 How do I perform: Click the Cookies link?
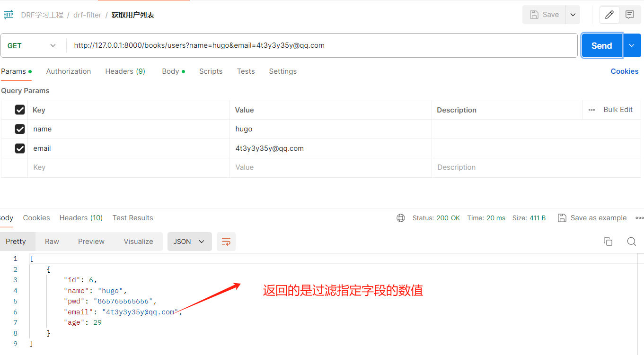point(625,71)
